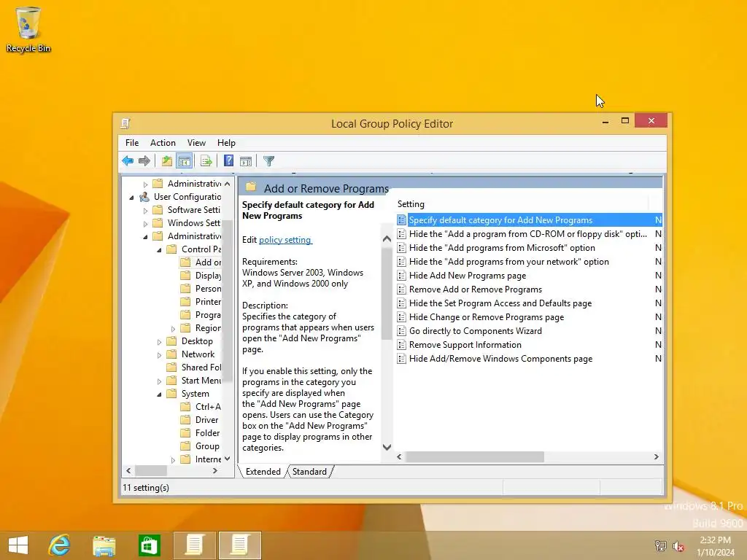747x560 pixels.
Task: Expand the Start Menu tree node
Action: [160, 381]
